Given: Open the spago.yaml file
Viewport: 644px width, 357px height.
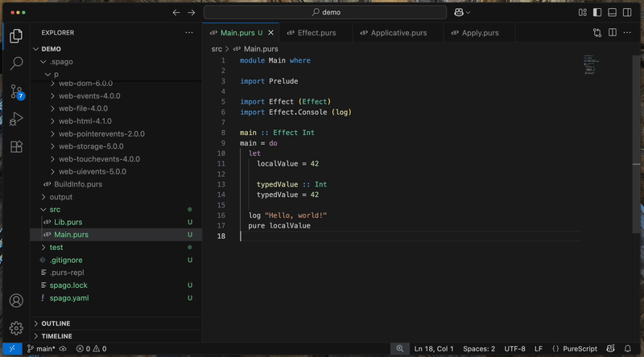Looking at the screenshot, I should coord(116,298).
